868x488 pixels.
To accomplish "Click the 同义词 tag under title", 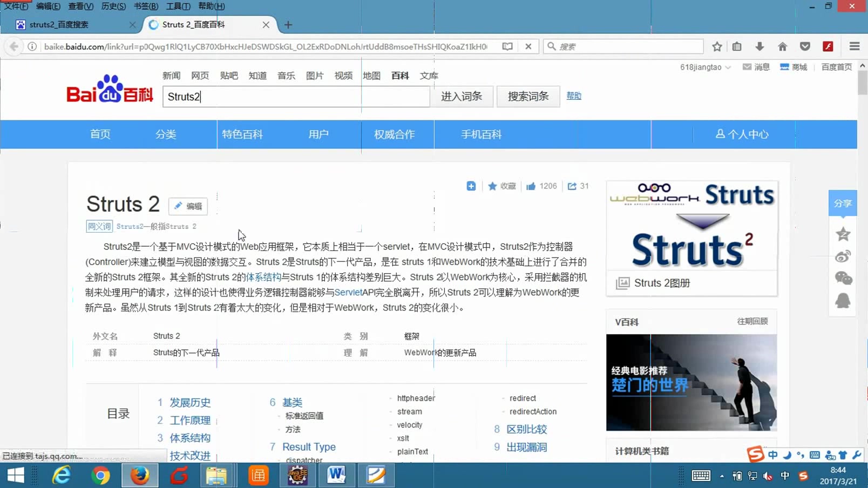I will click(99, 226).
